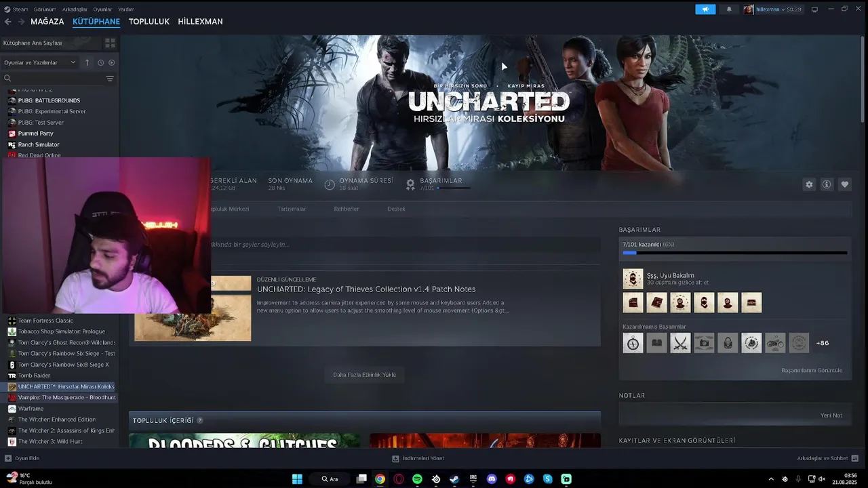Expand the Oyunlar ve Yazılımlar dropdown
Viewport: 868px width, 488px height.
click(x=40, y=62)
